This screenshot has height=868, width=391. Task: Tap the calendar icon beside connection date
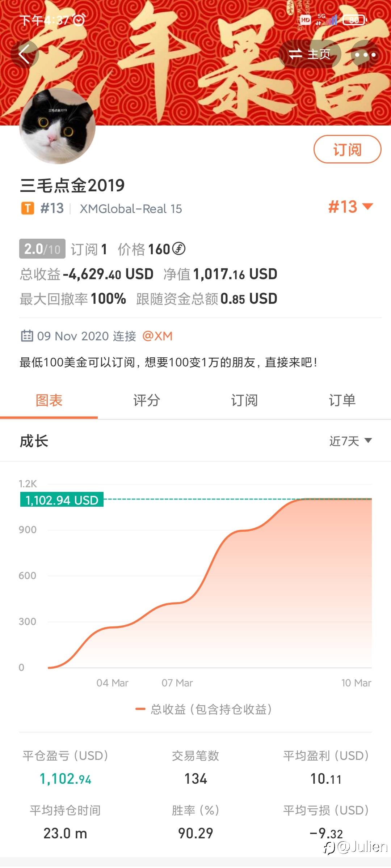27,336
